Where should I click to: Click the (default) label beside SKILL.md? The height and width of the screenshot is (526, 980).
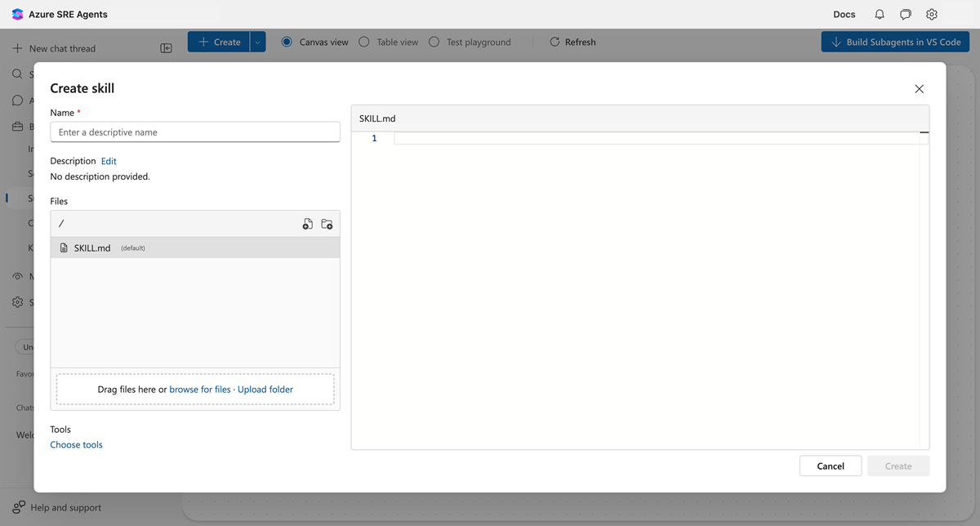(x=133, y=248)
